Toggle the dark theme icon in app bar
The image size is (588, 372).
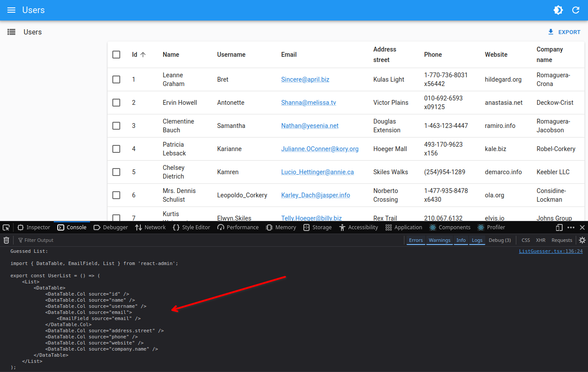558,10
